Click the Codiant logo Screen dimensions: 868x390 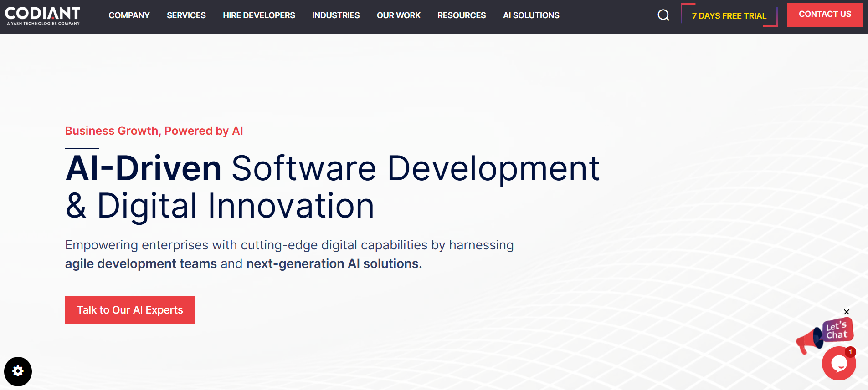42,16
